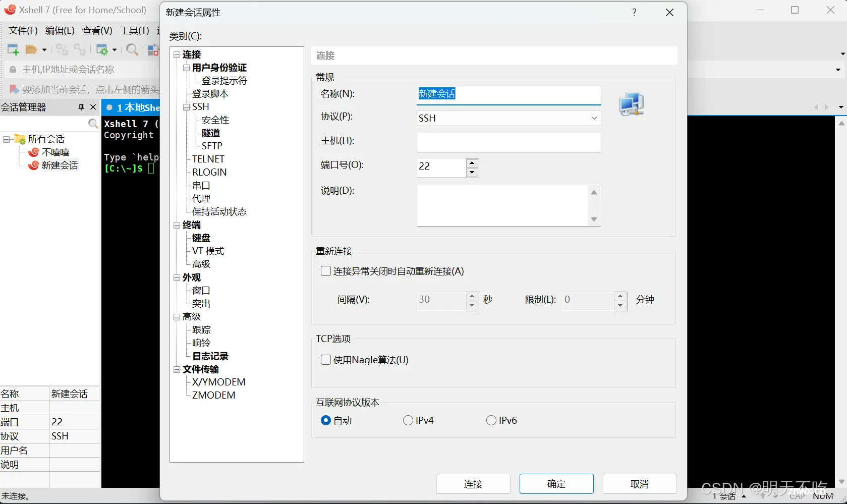Image resolution: width=847 pixels, height=504 pixels.
Task: Click the bookmark arrow icon to add session
Action: [x=14, y=89]
